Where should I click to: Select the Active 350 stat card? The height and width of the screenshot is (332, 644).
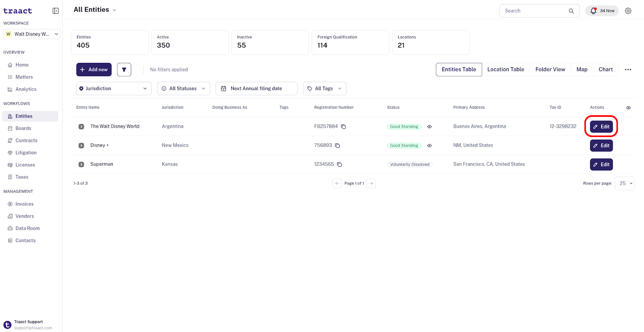(x=190, y=42)
